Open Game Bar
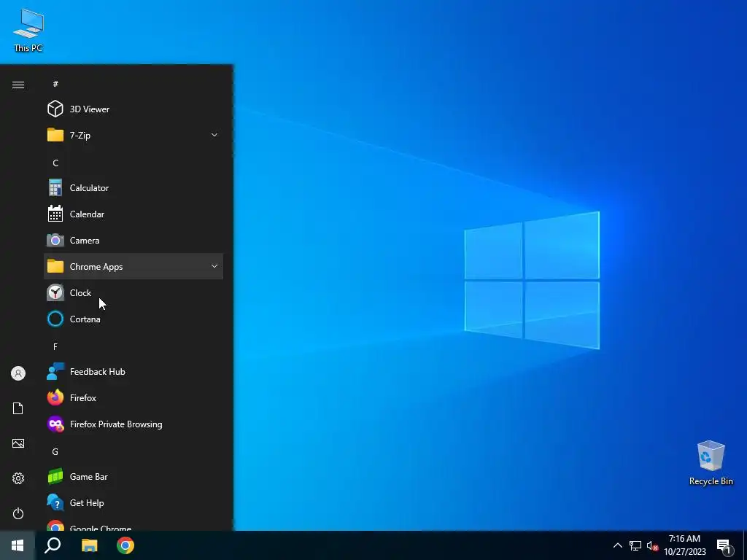Screen dimensions: 747x560 tap(133, 476)
